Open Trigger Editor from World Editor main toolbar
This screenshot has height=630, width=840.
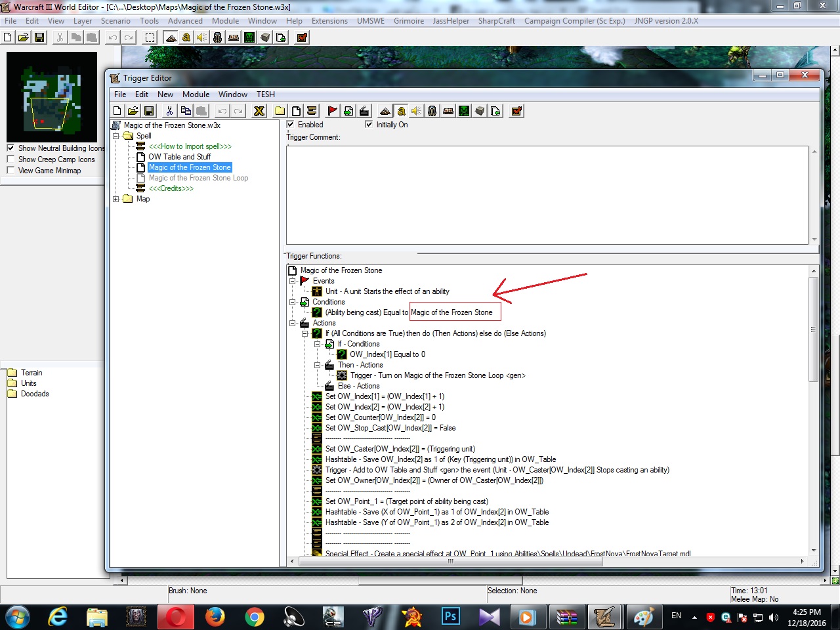point(186,37)
